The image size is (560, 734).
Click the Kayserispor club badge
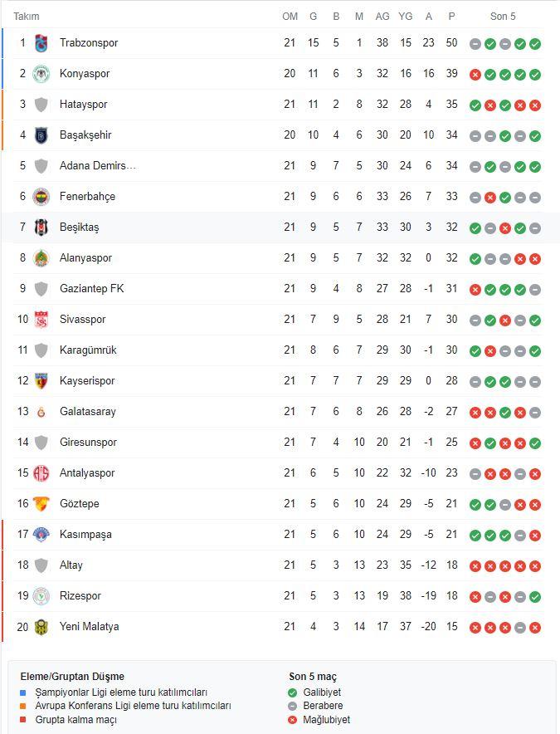41,381
